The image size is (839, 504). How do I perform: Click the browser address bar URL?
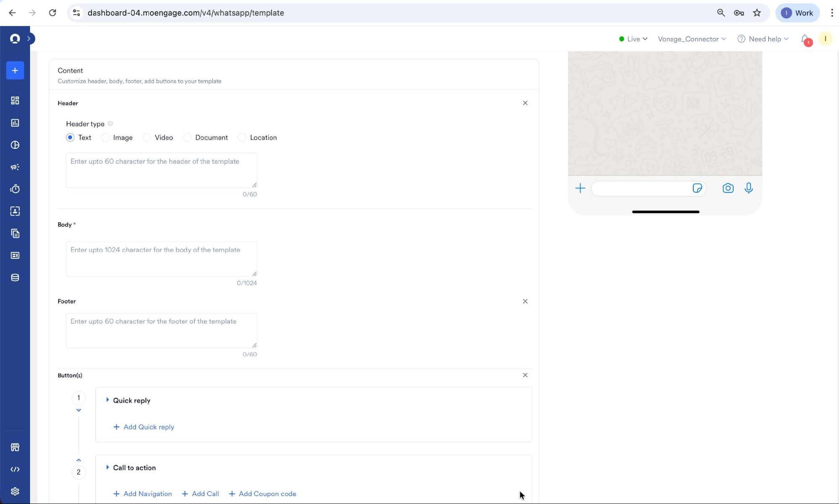186,13
